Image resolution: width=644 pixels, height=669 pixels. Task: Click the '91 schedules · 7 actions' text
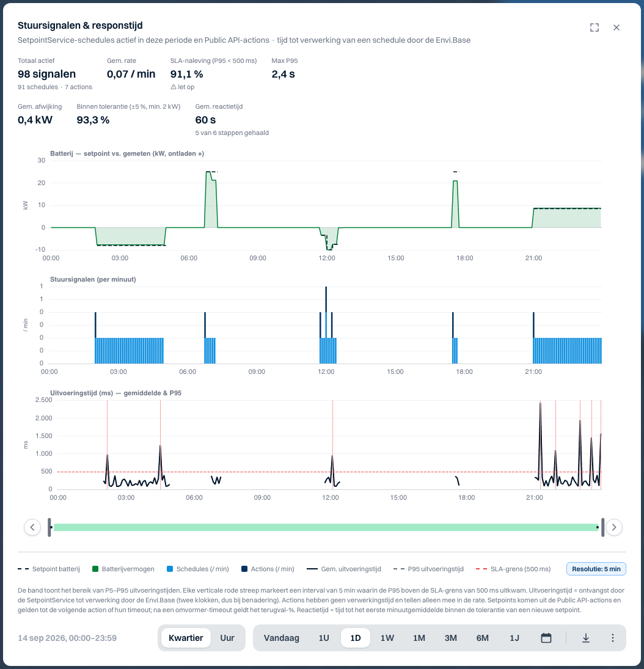coord(54,87)
